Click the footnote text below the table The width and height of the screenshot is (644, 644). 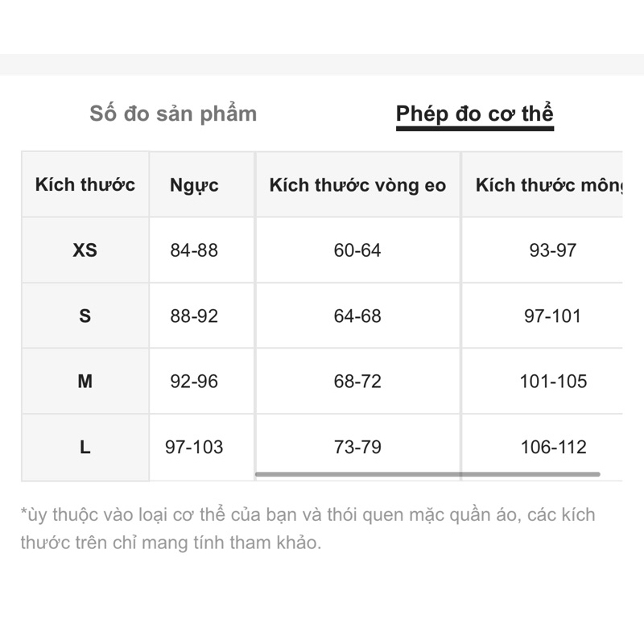pyautogui.click(x=308, y=528)
